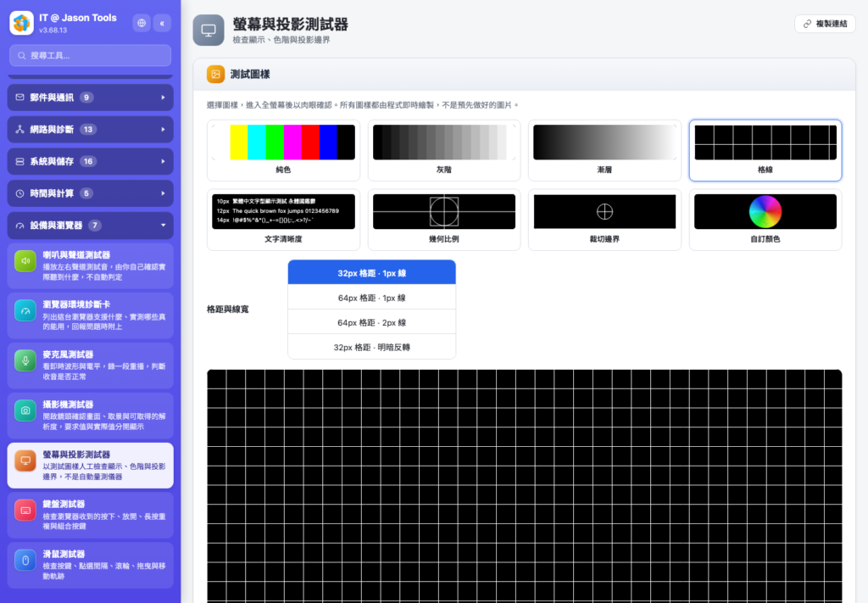Choose the 裁切邊界 crop border pattern
The image size is (868, 603).
pos(604,220)
